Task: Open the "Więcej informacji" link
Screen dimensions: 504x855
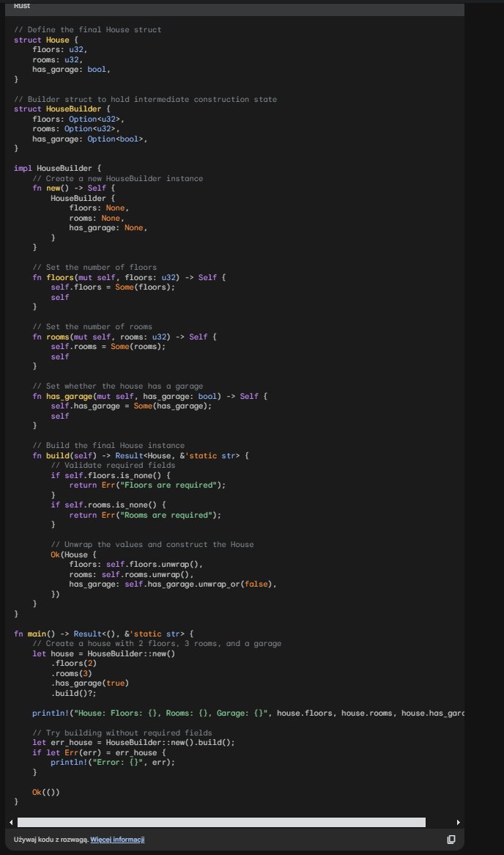Action: pyautogui.click(x=117, y=840)
